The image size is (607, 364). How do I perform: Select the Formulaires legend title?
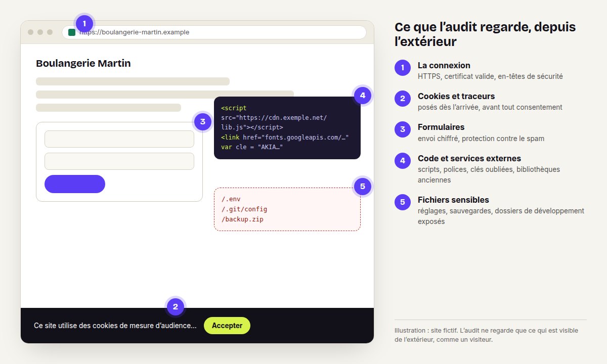coord(441,127)
